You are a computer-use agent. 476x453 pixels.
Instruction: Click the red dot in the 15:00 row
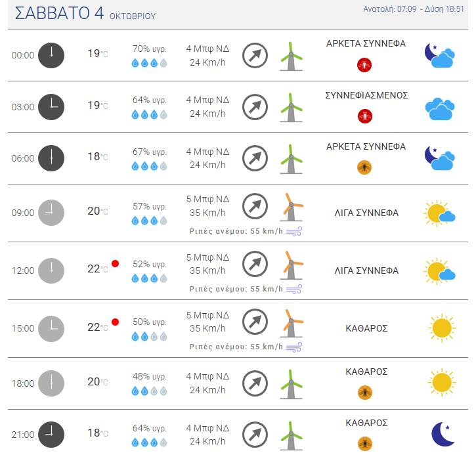(116, 322)
